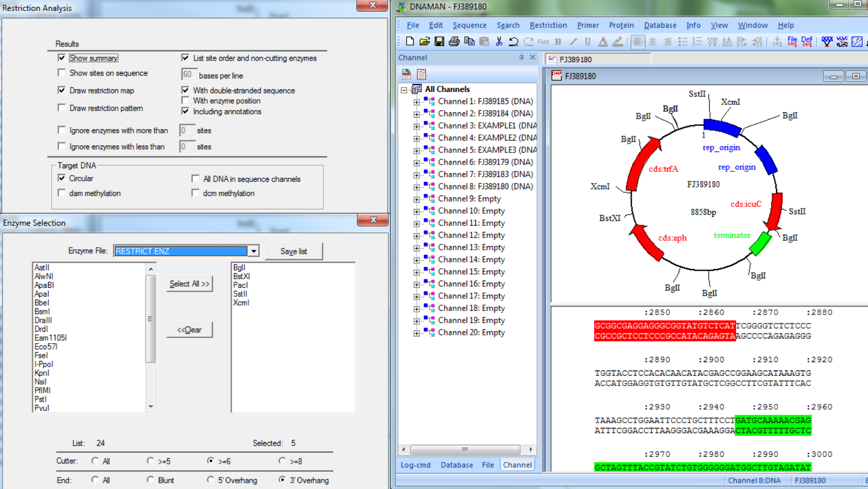868x489 pixels.
Task: Click the <<Clear button
Action: 189,330
